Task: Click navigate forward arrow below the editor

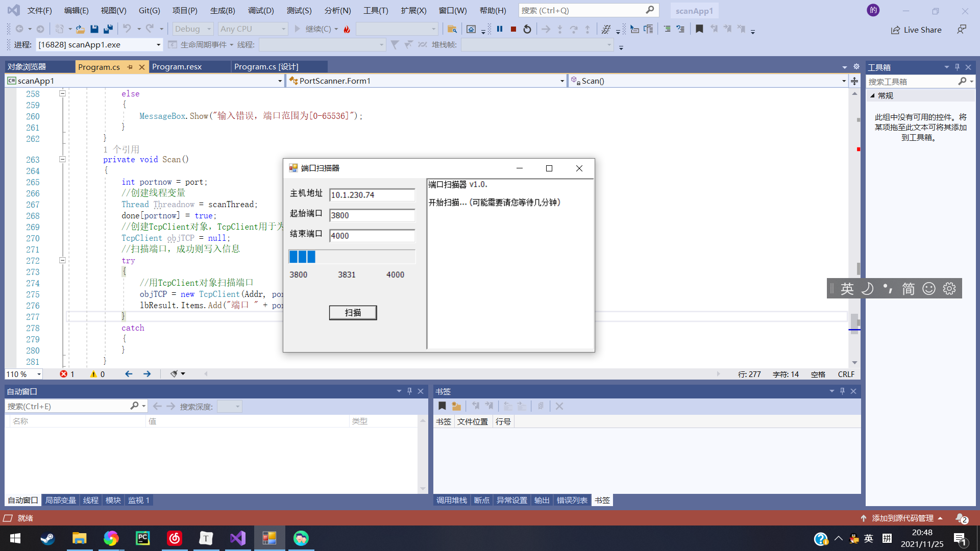Action: coord(147,374)
